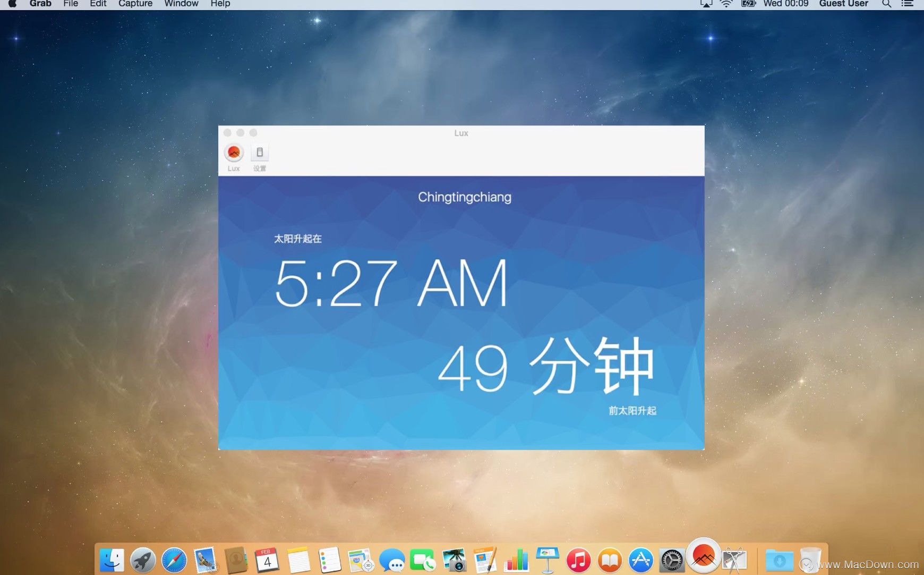Click the Wed 00:09 clock
This screenshot has height=575, width=924.
point(786,4)
